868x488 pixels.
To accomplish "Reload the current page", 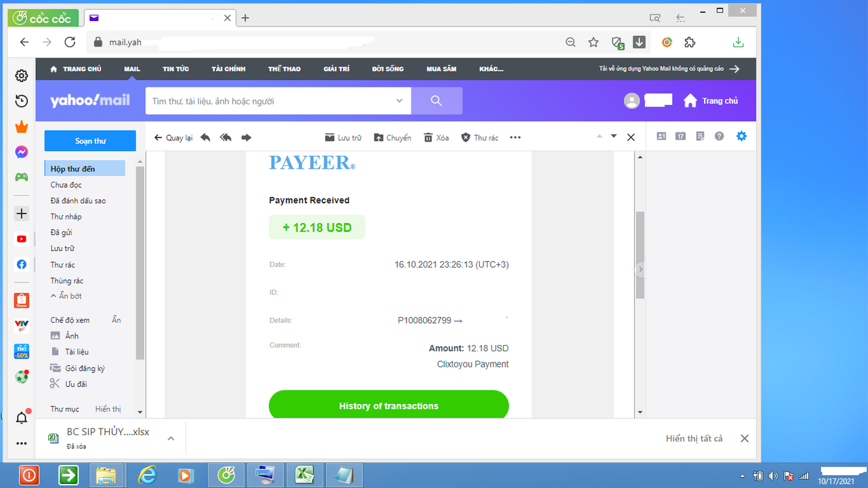I will pos(70,42).
